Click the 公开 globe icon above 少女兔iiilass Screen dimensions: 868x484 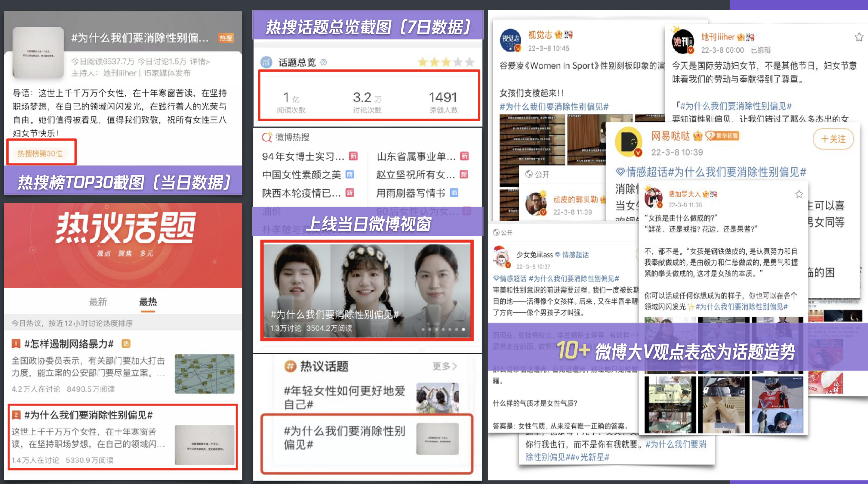click(x=496, y=232)
